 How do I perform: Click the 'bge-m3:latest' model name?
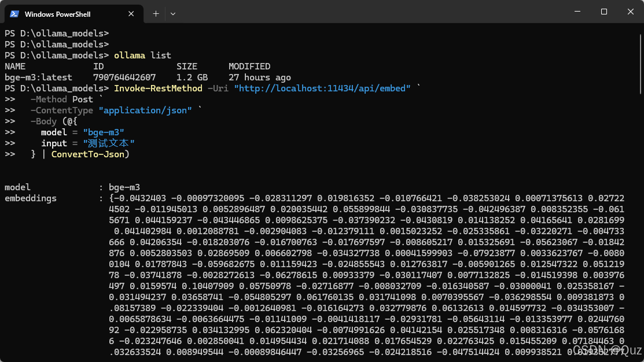[38, 77]
